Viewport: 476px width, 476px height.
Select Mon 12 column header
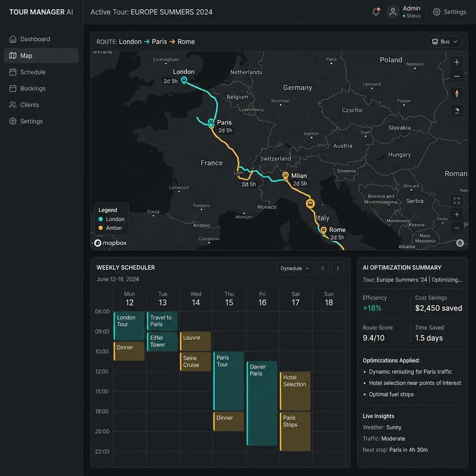130,299
